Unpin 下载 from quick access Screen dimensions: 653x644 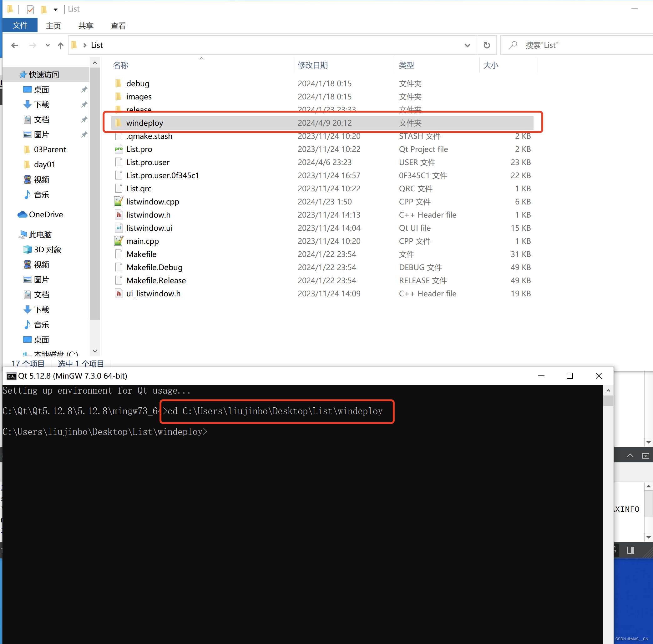point(84,104)
